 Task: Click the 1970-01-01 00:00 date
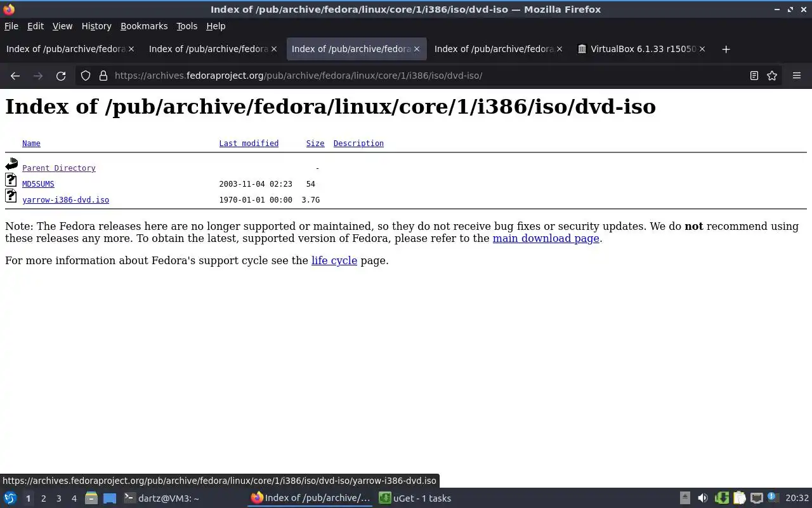tap(256, 200)
